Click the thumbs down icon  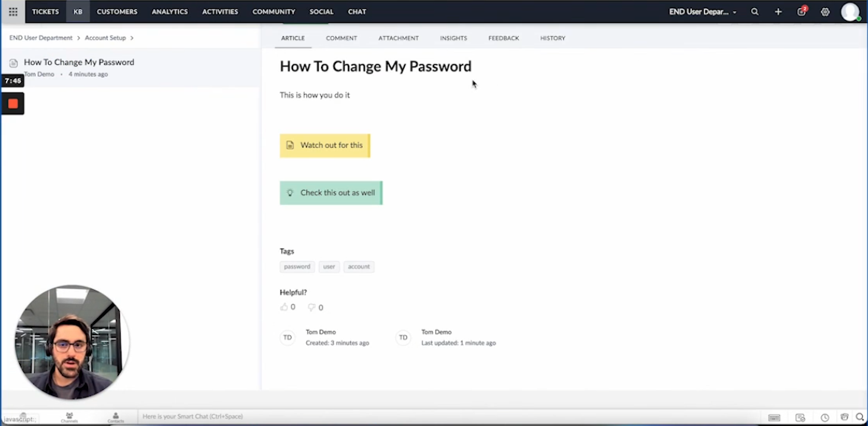pyautogui.click(x=312, y=307)
